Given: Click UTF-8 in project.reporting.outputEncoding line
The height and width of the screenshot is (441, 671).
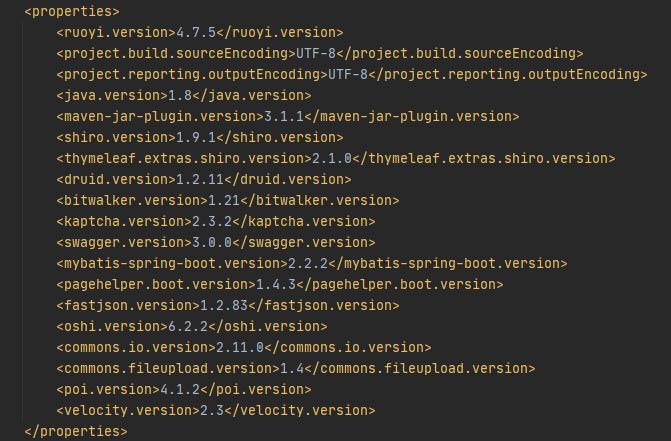Looking at the screenshot, I should click(348, 74).
